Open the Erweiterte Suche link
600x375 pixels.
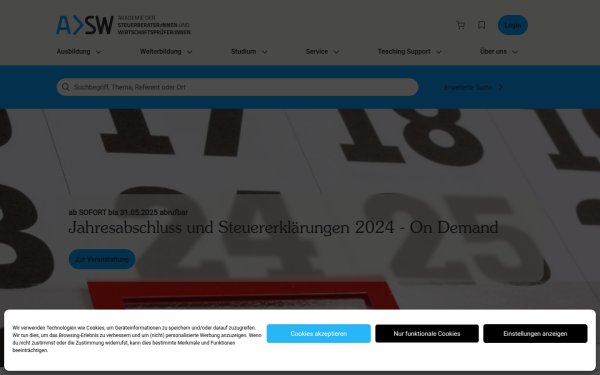[x=468, y=88]
